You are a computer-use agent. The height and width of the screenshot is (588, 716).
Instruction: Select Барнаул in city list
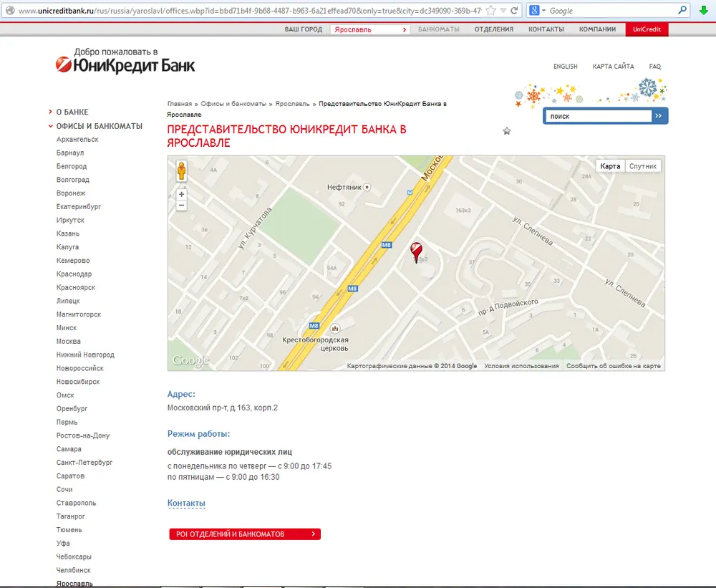pos(70,153)
